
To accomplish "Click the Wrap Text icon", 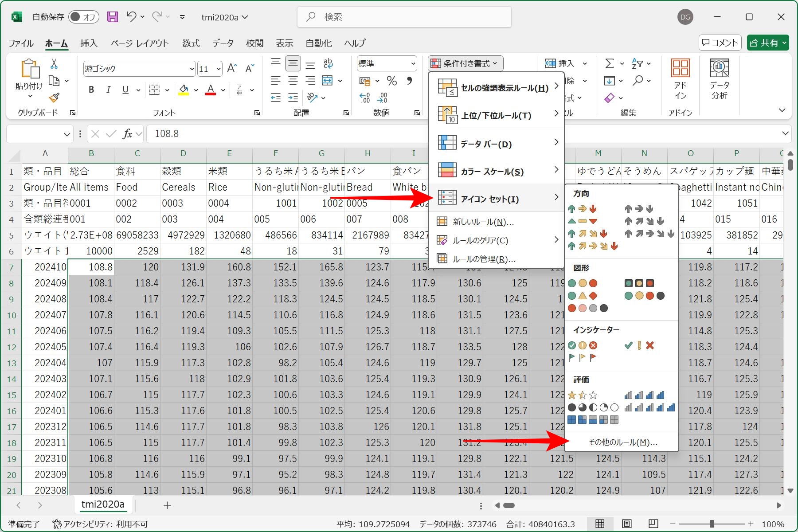I will click(x=328, y=63).
